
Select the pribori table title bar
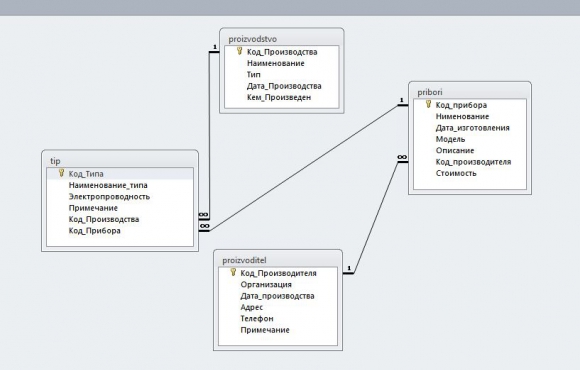(470, 92)
